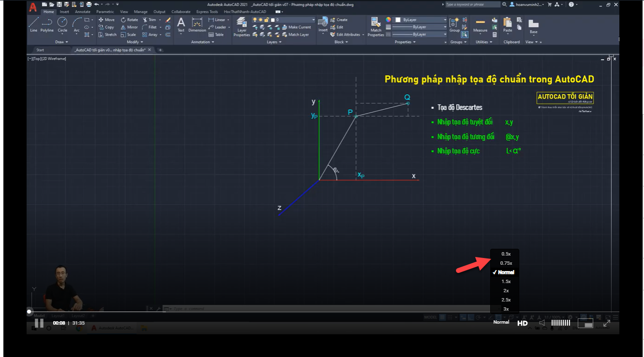Viewport: 644px width, 357px height.
Task: Select the Dimension tool
Action: [x=197, y=25]
